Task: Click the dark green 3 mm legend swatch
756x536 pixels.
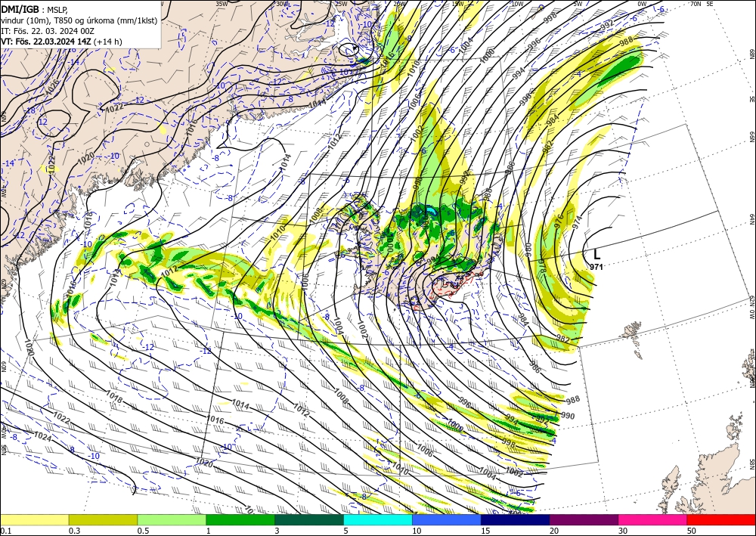Action: coord(309,519)
